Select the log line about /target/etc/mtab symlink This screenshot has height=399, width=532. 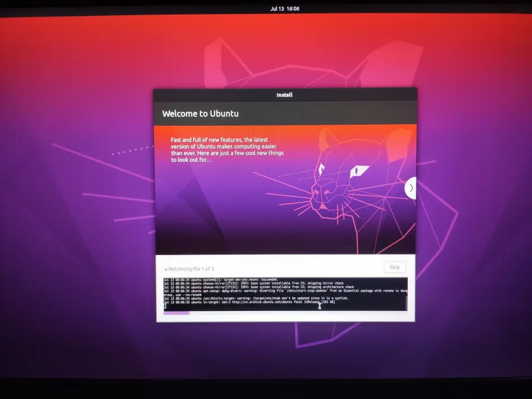coord(256,299)
